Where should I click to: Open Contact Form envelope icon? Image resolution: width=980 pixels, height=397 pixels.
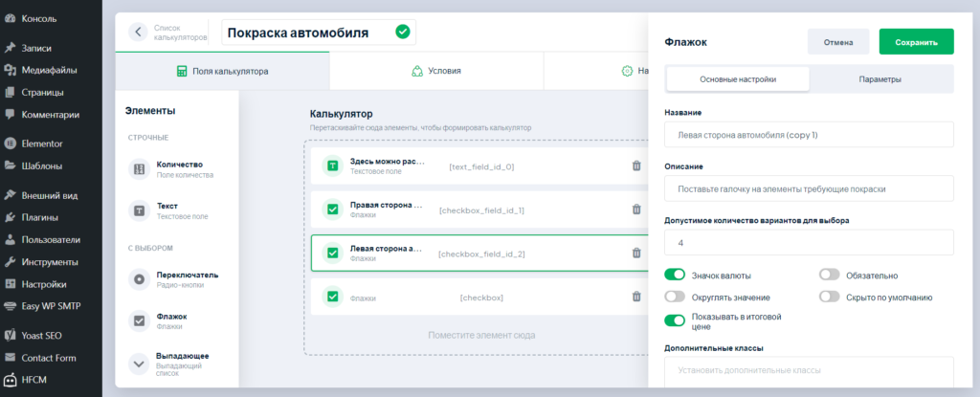coord(10,358)
